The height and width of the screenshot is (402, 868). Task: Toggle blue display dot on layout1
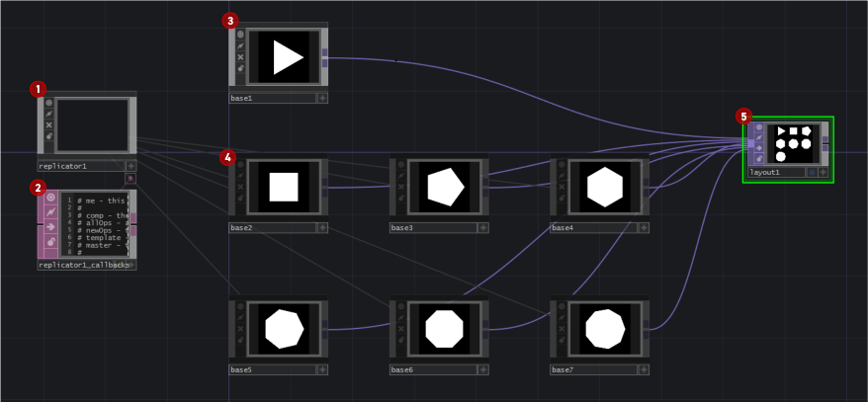812,173
